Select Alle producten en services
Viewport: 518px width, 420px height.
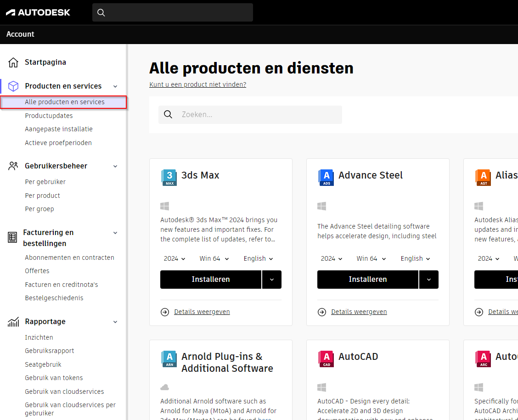63,102
